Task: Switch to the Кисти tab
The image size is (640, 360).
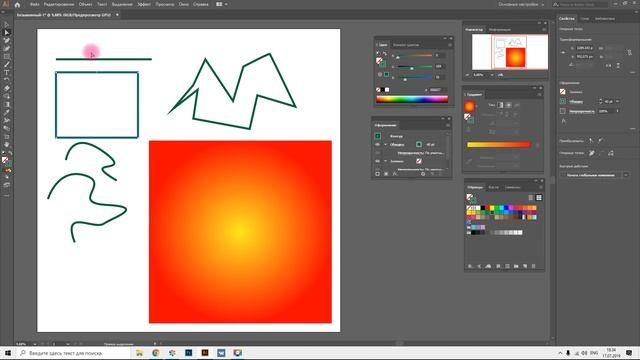Action: point(493,187)
